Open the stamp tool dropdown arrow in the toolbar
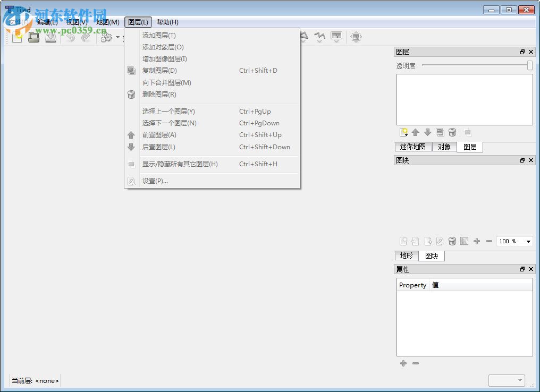 click(117, 38)
